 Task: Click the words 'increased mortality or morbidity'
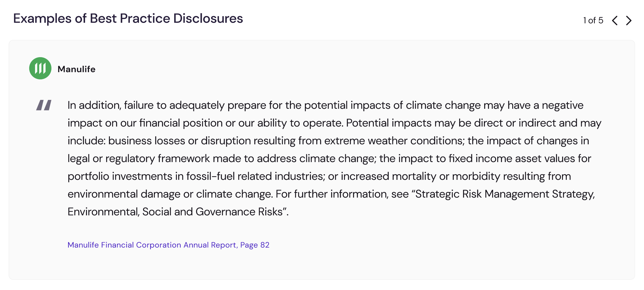(420, 176)
